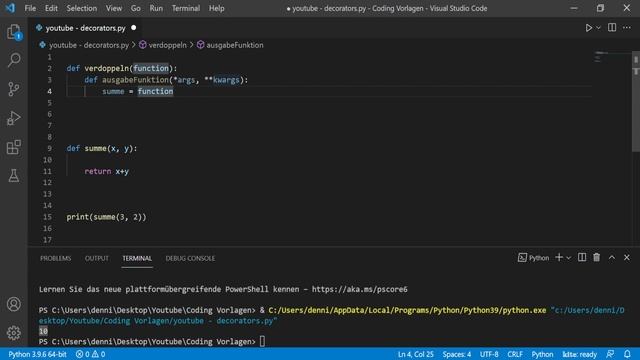Click 'def summe(x, y):' line
640x360 pixels.
pyautogui.click(x=102, y=149)
